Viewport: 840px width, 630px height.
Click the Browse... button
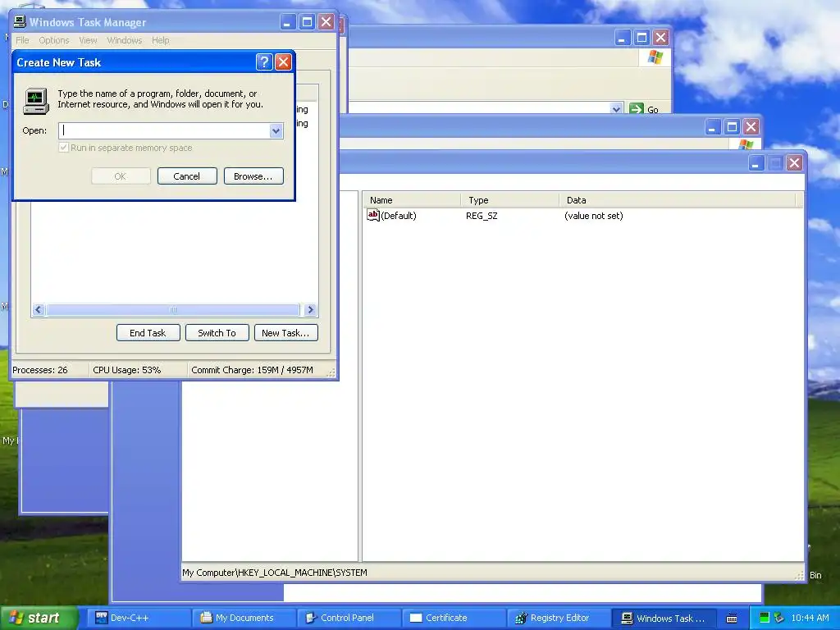(x=253, y=176)
